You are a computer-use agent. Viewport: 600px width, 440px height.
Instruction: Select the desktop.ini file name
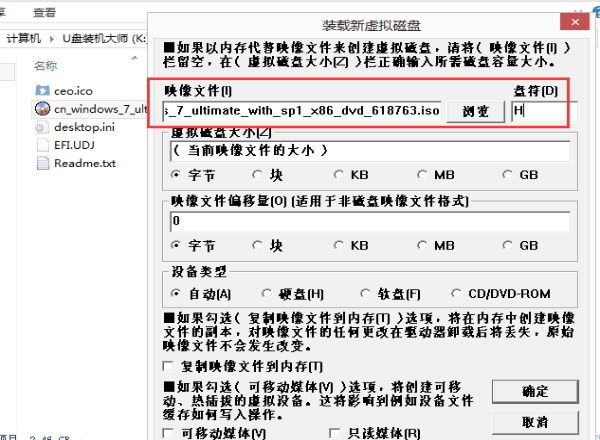tap(85, 127)
